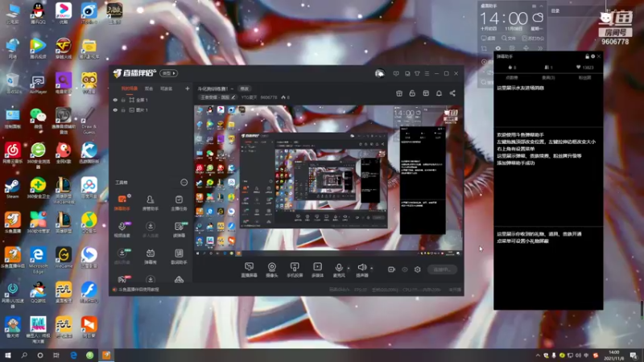Open the 斗鱼直播伴侣使用教程 tutorial link

tap(138, 290)
